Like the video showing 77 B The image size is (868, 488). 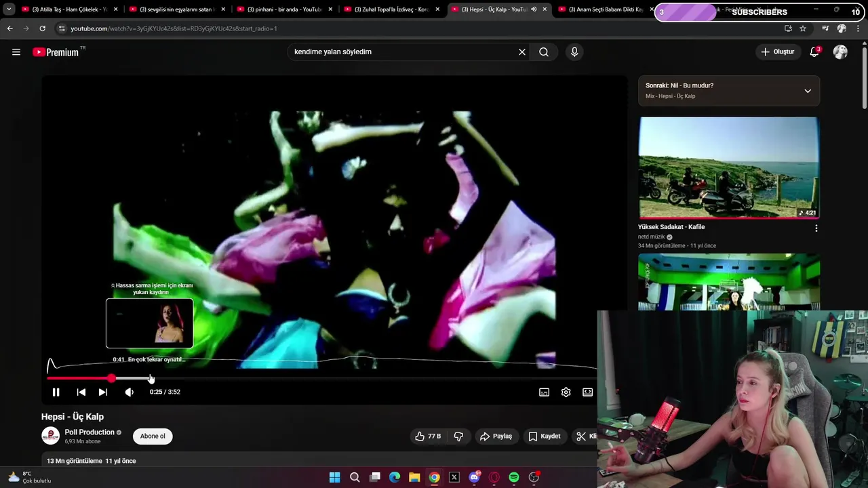pos(428,436)
